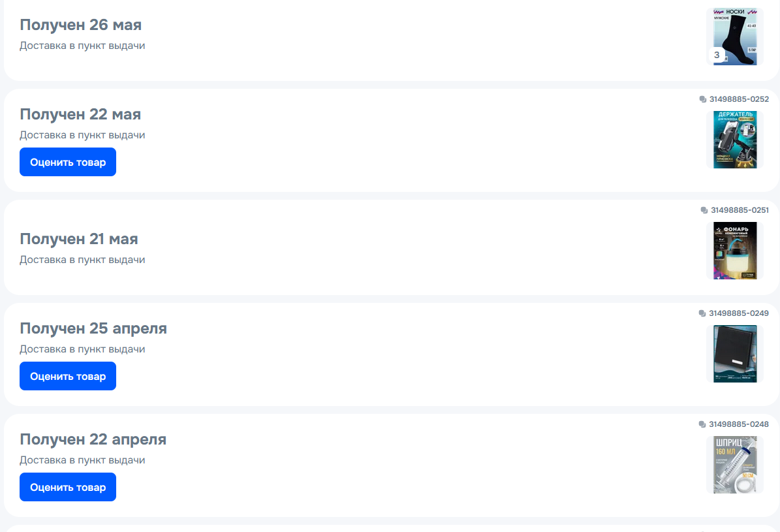Click chat icon beside order 31498885-0249
Viewport: 780px width, 532px height.
[702, 313]
